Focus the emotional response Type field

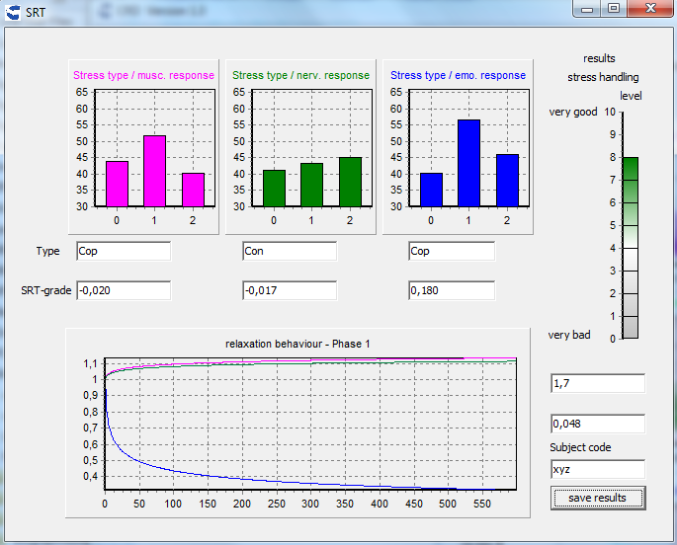point(451,251)
